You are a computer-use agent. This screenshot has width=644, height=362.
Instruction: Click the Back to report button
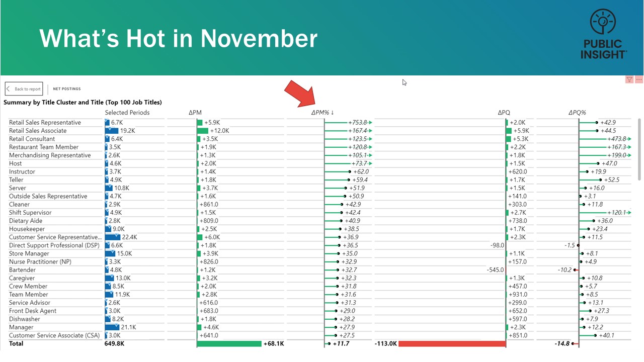[23, 88]
